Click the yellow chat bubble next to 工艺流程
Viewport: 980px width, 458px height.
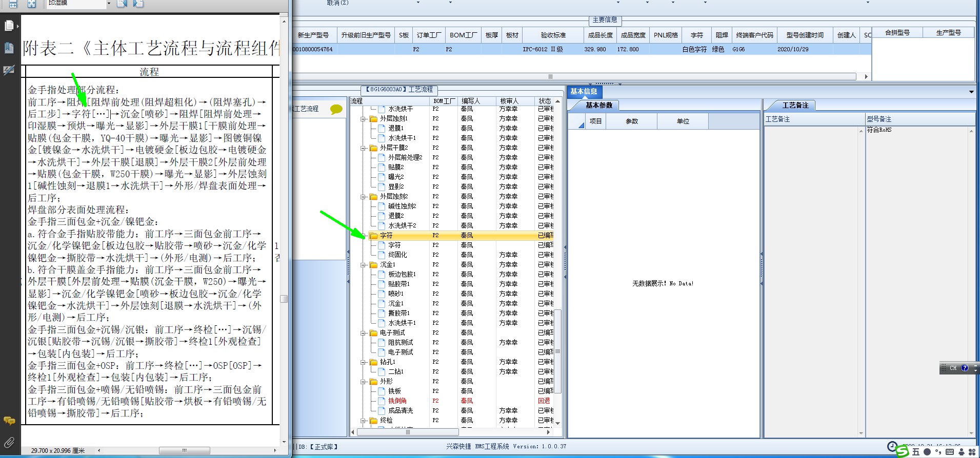coord(336,109)
